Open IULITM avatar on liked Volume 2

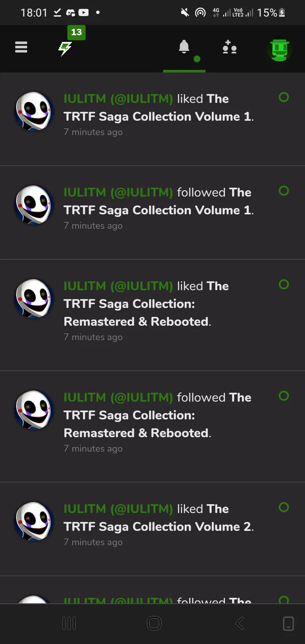[x=34, y=522]
